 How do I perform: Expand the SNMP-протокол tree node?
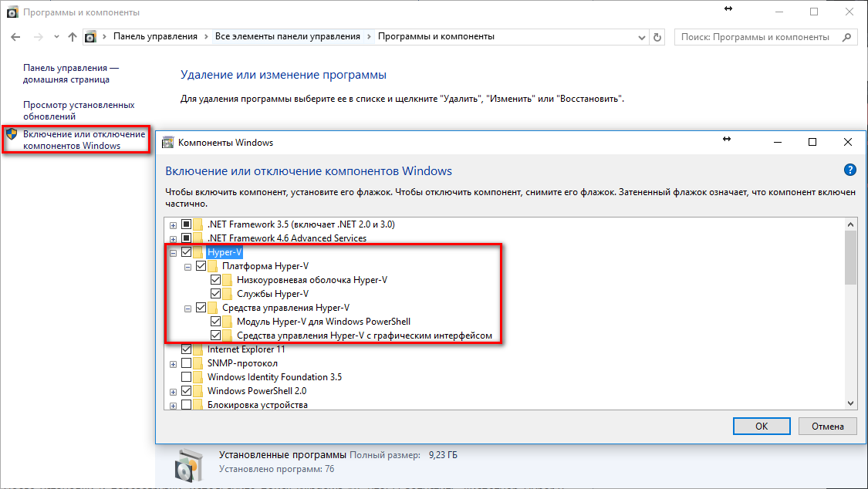click(x=174, y=363)
